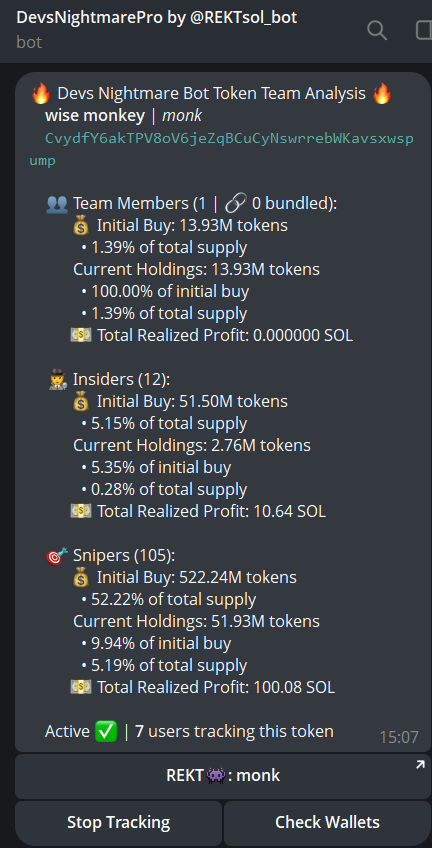The image size is (432, 848).
Task: Click the Stop Tracking button
Action: tap(118, 823)
